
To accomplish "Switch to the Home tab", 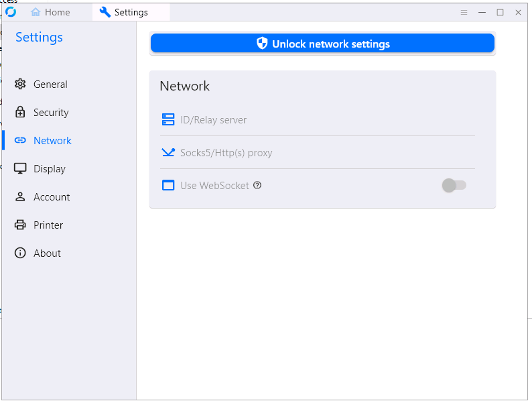I will pos(51,12).
